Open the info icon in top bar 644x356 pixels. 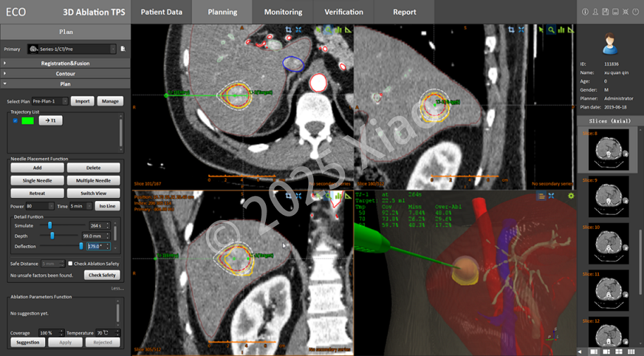click(x=585, y=12)
